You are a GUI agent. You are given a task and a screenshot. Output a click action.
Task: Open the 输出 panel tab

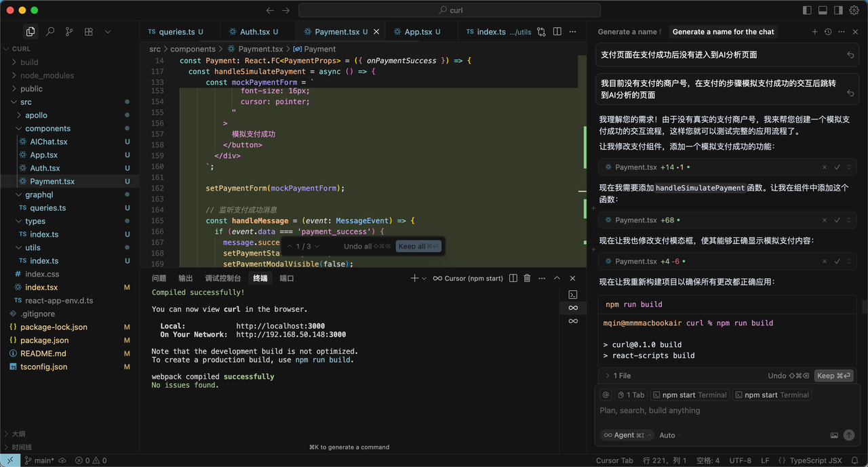(186, 278)
